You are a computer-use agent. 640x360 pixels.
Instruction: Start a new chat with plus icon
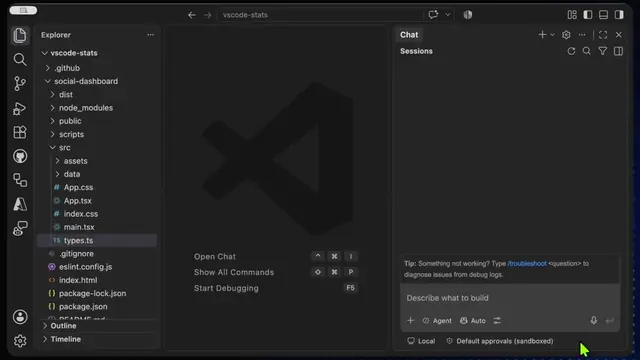click(542, 35)
